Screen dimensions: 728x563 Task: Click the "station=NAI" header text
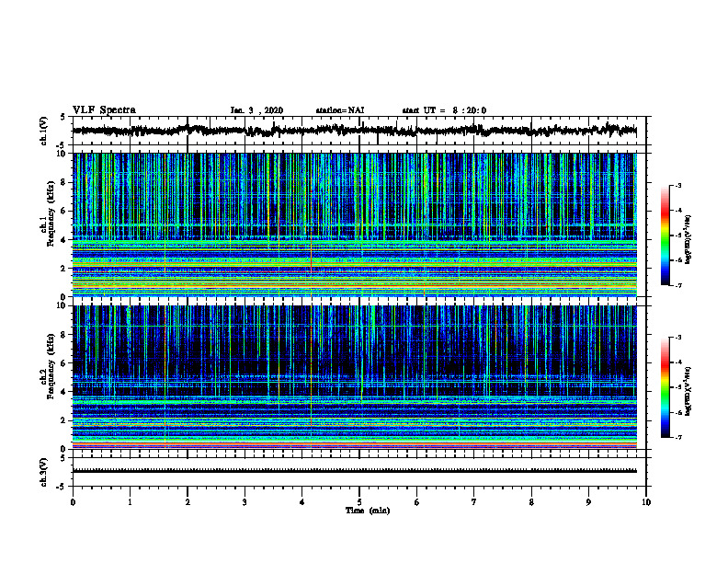click(x=340, y=110)
